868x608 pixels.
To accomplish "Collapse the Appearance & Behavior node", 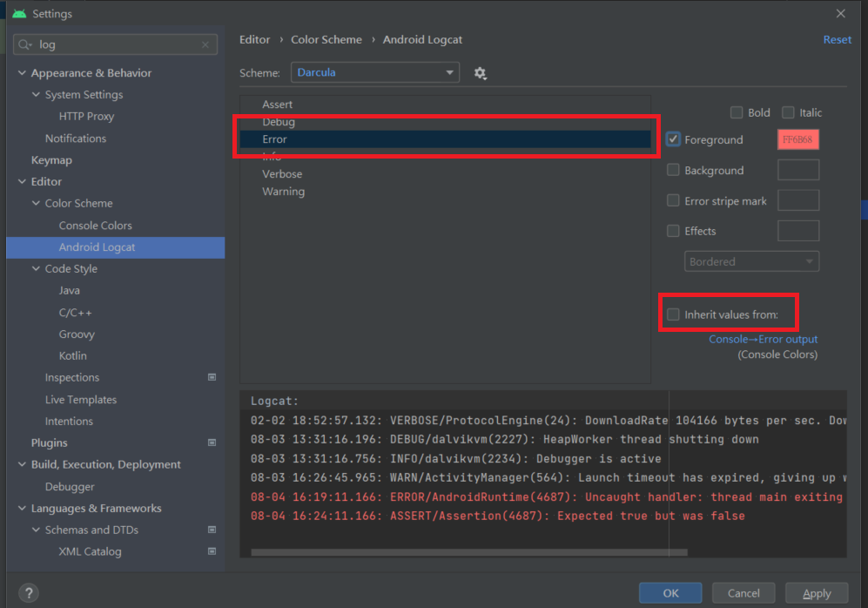I will point(22,72).
